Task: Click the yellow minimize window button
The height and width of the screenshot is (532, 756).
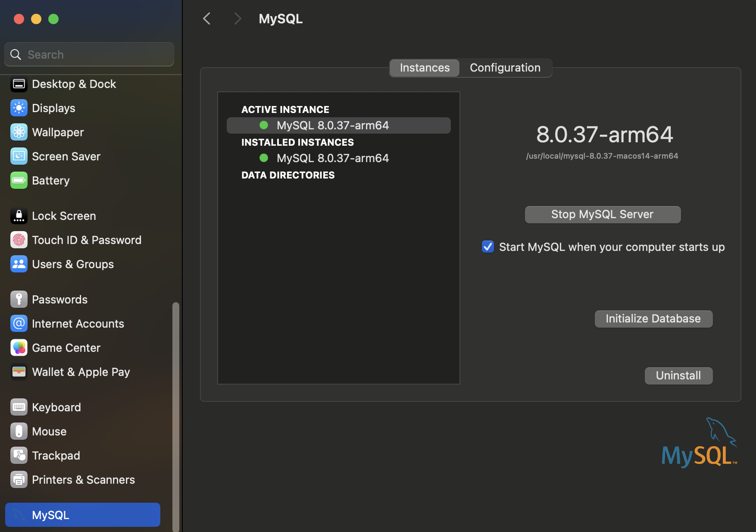Action: point(36,19)
